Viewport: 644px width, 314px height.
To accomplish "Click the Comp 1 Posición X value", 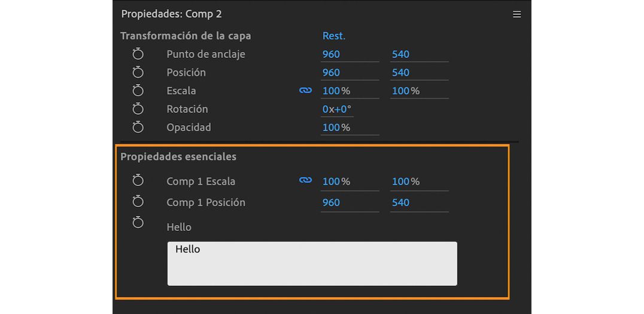I will coord(331,202).
